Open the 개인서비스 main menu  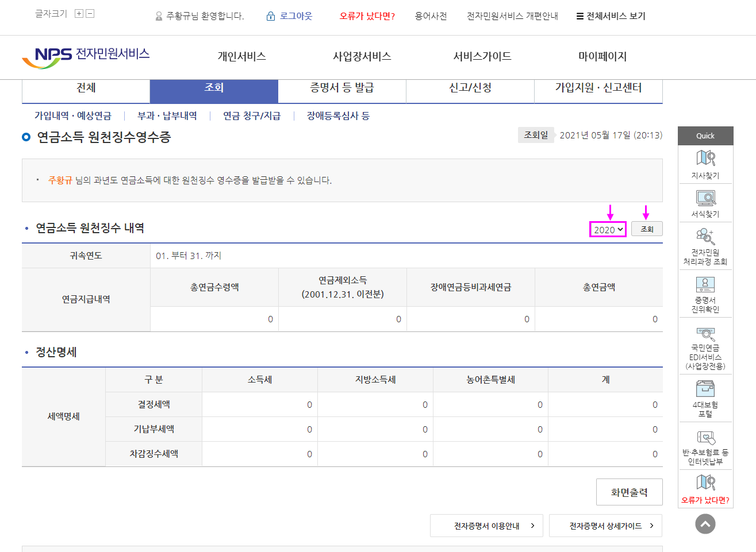click(241, 56)
